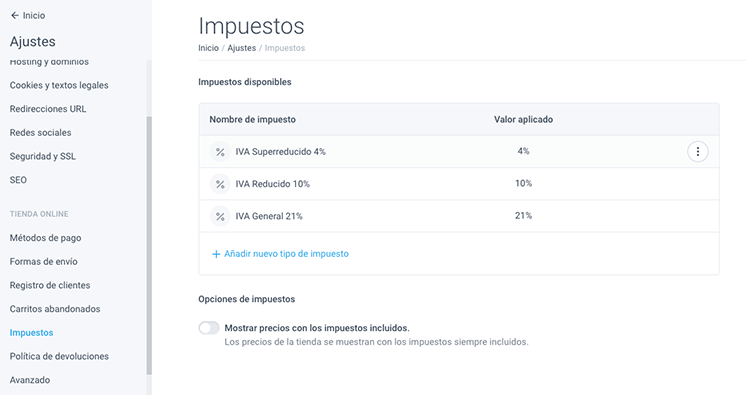Go to Inicio in the breadcrumb
746x395 pixels.
coord(208,48)
